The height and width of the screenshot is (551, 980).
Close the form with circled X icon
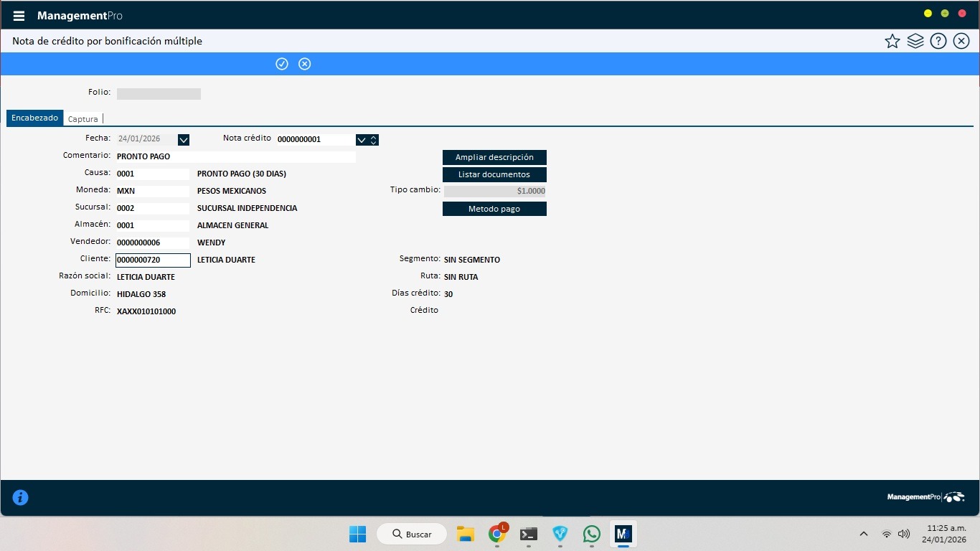point(961,41)
